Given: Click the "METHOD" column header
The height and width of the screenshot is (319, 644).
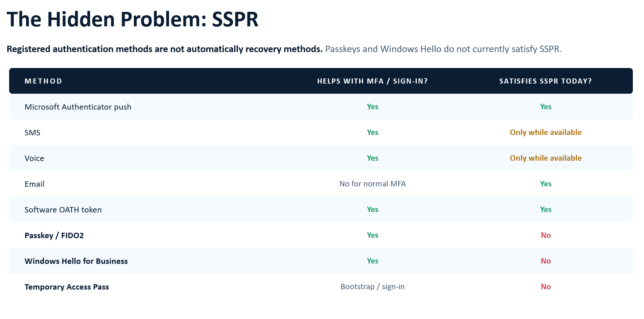Looking at the screenshot, I should [43, 81].
